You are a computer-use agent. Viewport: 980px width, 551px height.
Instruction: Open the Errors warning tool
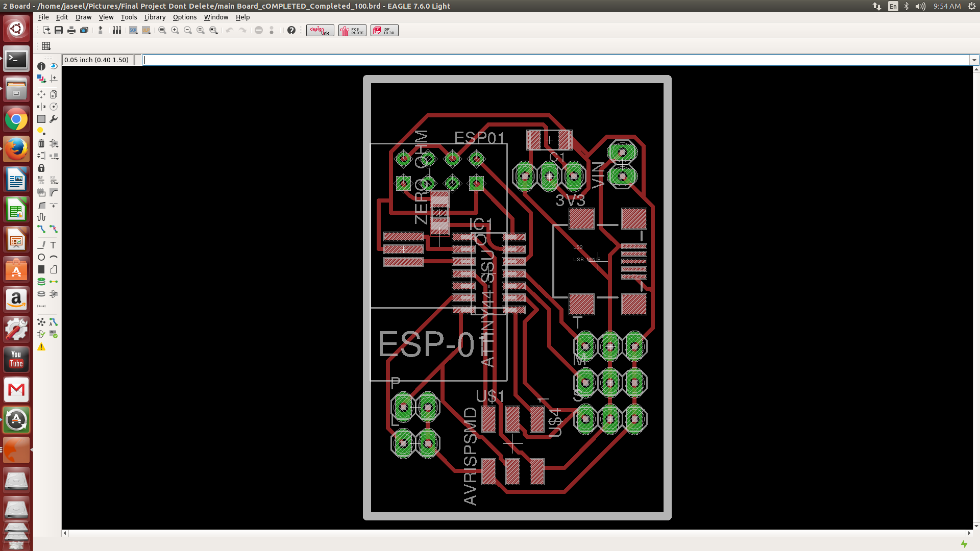tap(41, 347)
